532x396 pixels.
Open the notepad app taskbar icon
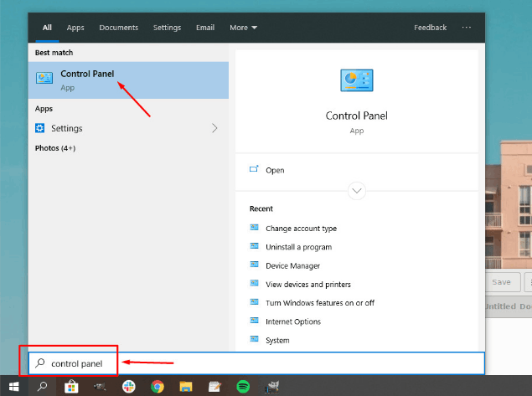tap(214, 387)
